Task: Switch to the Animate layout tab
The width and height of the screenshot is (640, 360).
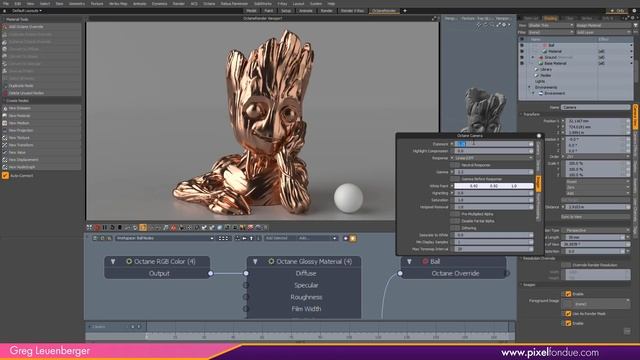Action: tap(305, 11)
